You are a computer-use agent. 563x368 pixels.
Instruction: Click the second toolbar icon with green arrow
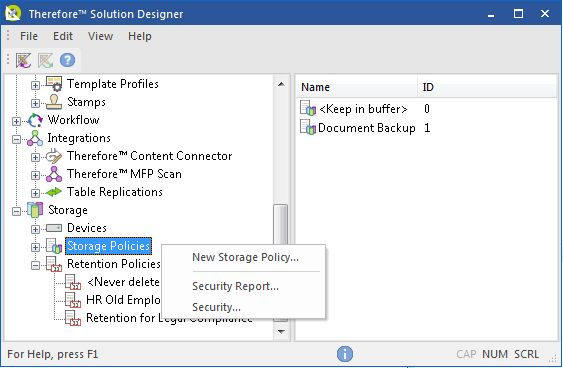[46, 60]
